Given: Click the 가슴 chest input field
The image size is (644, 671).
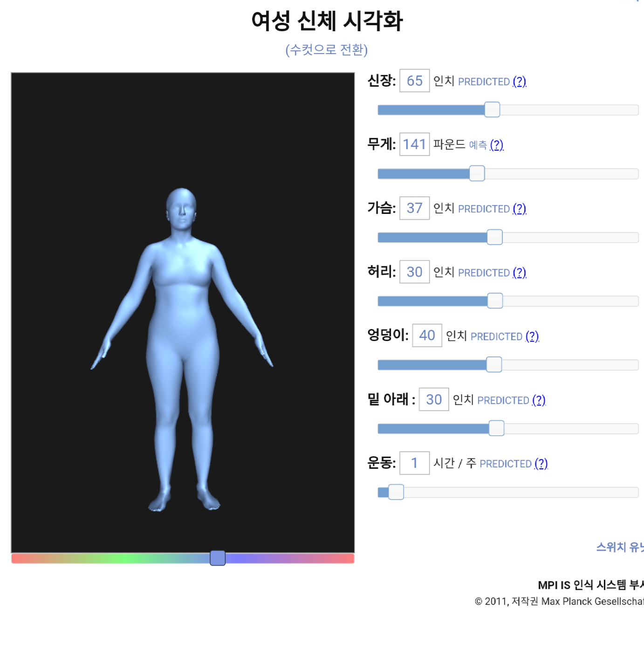Looking at the screenshot, I should 414,208.
